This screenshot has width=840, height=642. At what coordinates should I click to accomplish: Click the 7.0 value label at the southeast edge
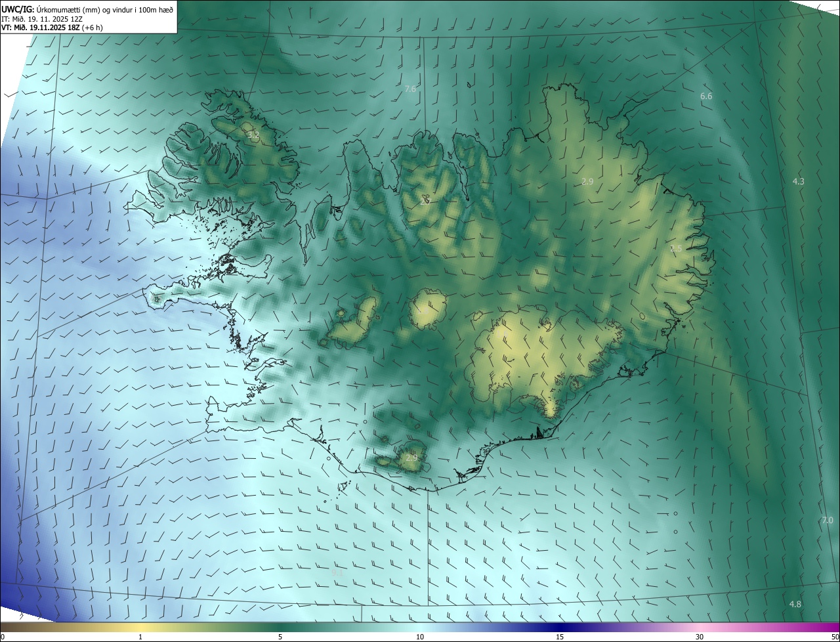(828, 521)
